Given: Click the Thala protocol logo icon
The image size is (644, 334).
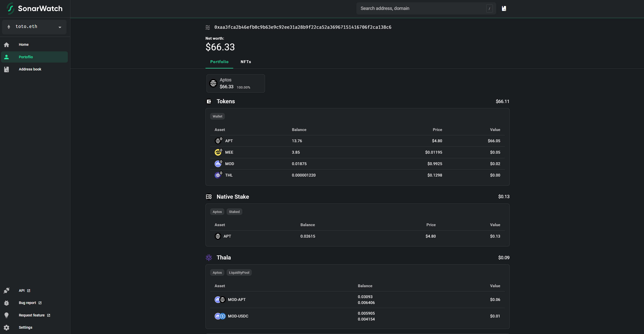Looking at the screenshot, I should (x=209, y=257).
